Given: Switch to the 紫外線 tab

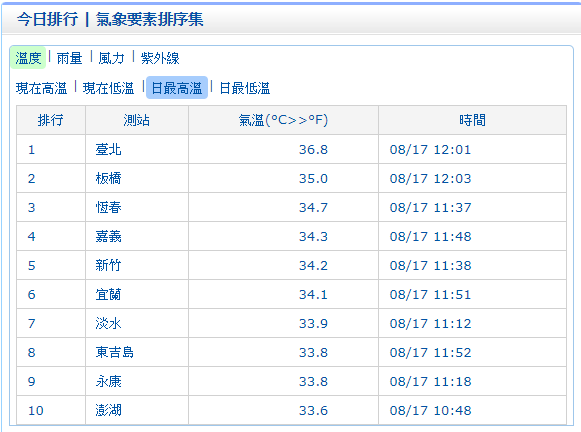Looking at the screenshot, I should (160, 58).
